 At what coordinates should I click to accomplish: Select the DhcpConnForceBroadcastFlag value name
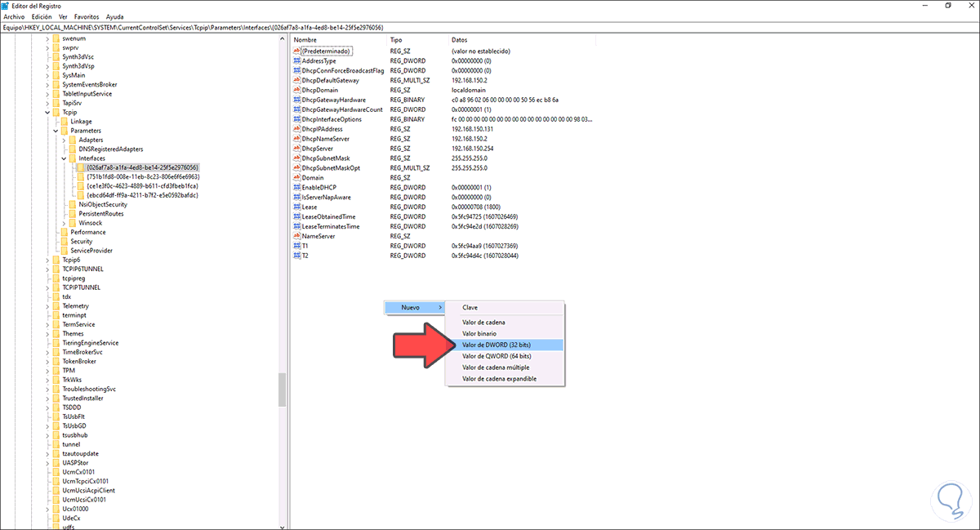click(x=343, y=70)
